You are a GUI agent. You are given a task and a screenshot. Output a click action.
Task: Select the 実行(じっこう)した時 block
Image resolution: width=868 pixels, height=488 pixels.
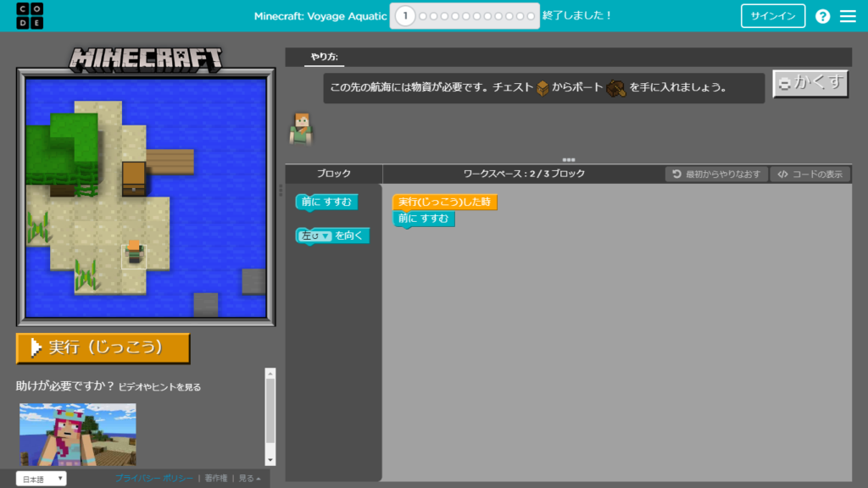(x=444, y=202)
